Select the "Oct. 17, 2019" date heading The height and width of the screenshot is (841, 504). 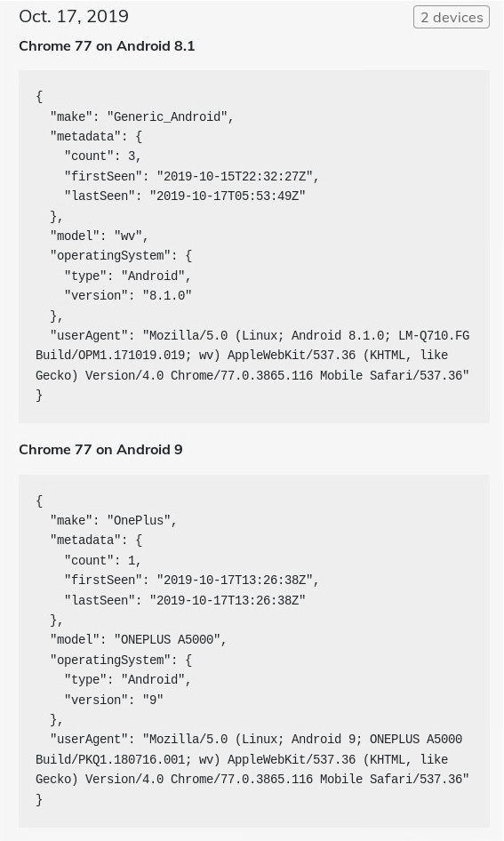click(74, 16)
